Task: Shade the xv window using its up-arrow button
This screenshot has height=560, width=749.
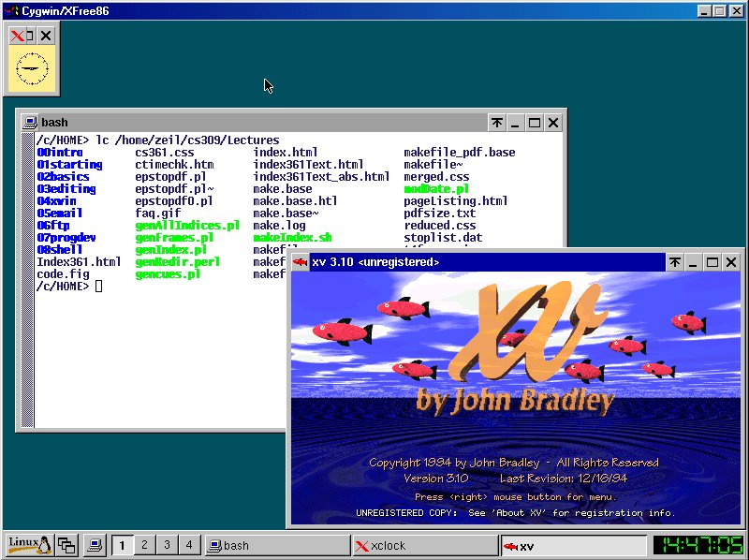Action: [675, 263]
